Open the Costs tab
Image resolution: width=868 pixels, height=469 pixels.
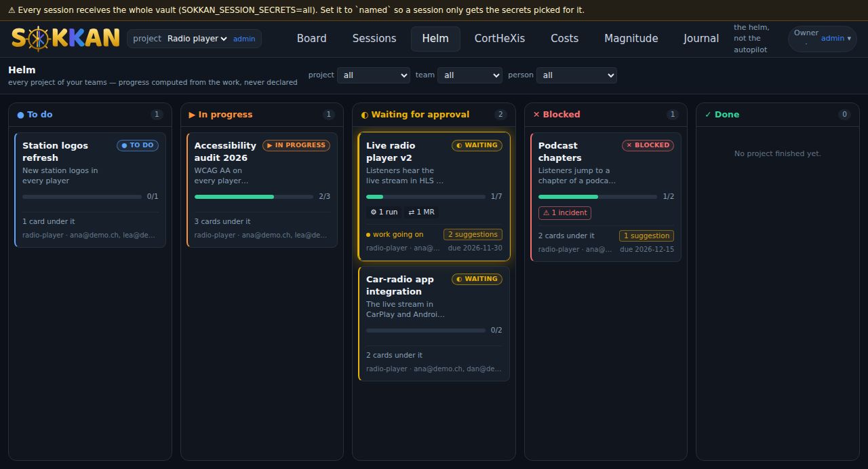click(x=565, y=39)
